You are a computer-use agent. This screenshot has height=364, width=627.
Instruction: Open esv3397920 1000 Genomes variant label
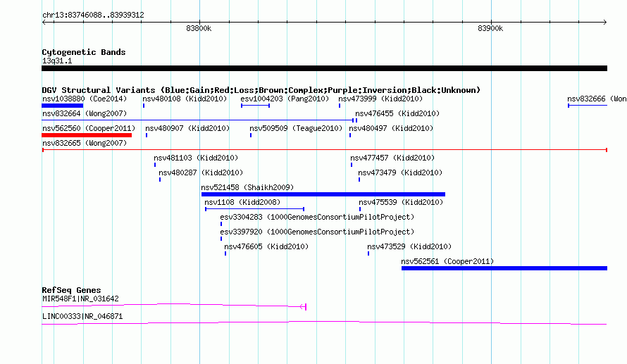(317, 232)
